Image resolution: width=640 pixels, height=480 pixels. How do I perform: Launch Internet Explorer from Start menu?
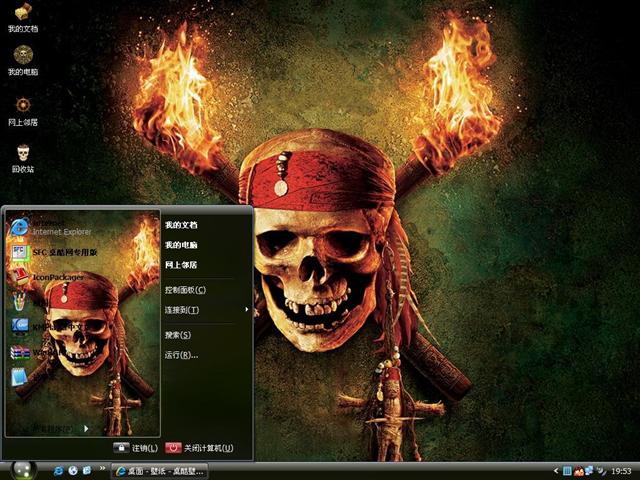[x=51, y=228]
